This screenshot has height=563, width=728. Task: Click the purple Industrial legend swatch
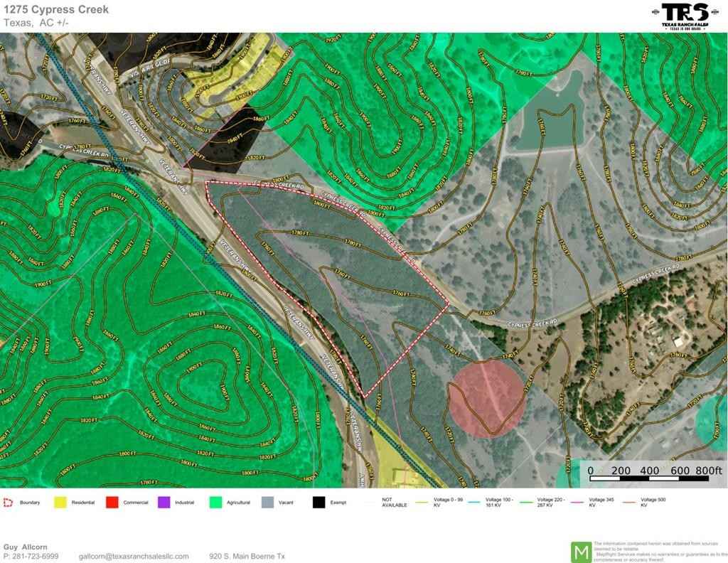164,503
